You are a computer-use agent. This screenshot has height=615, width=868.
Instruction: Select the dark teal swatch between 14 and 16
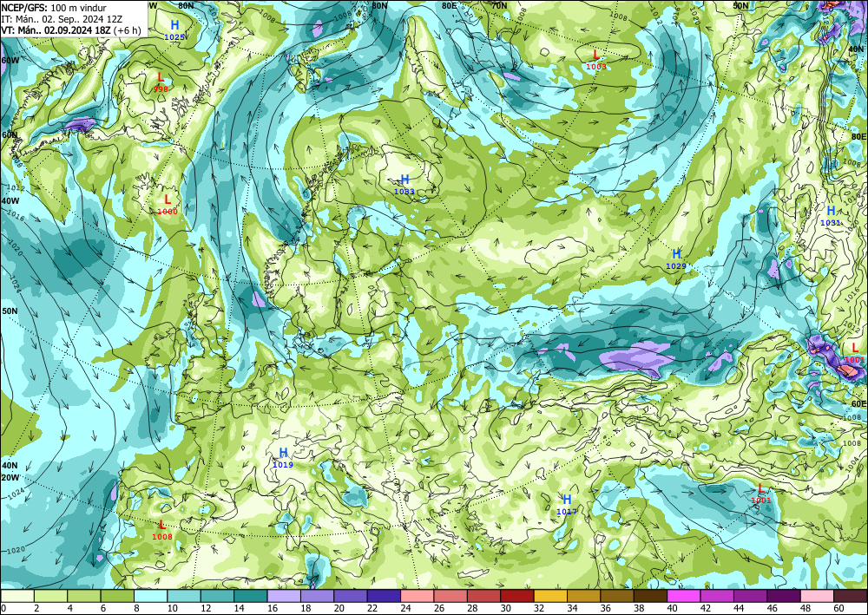[250, 596]
